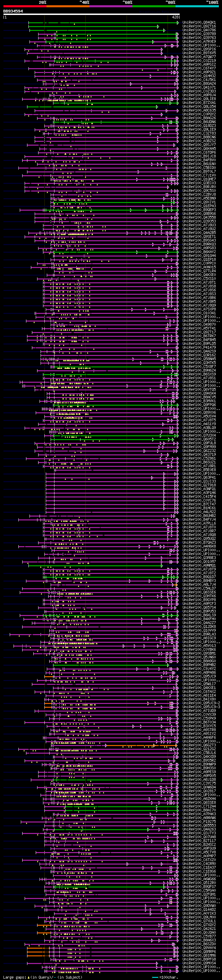Select the UniRef100_B8AG26 label
222x980 pixels.
[199, 118]
